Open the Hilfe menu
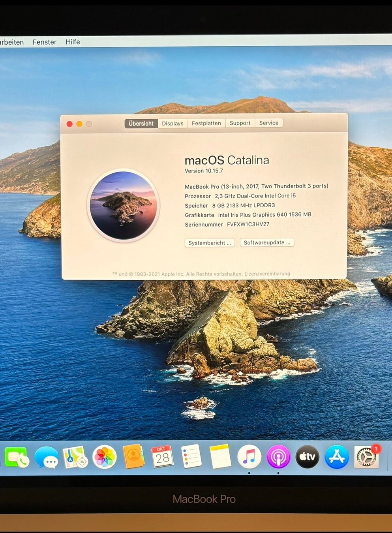Screen dimensions: 392x533 (73, 42)
